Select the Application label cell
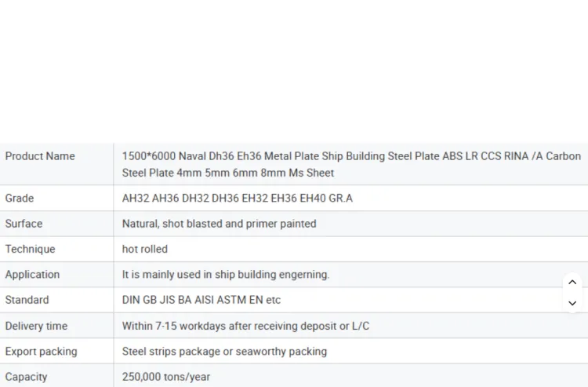This screenshot has height=387, width=588. click(x=56, y=275)
